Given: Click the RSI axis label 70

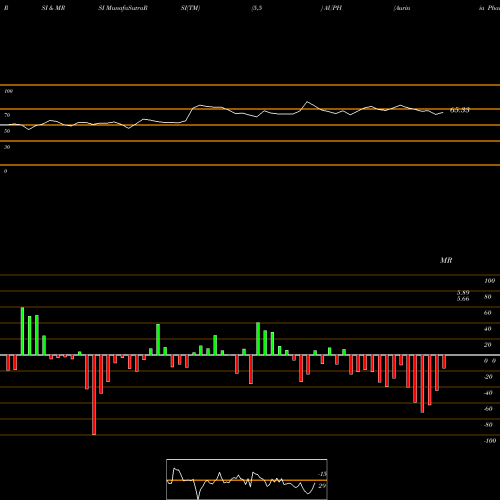Looking at the screenshot, I should 7,115.
